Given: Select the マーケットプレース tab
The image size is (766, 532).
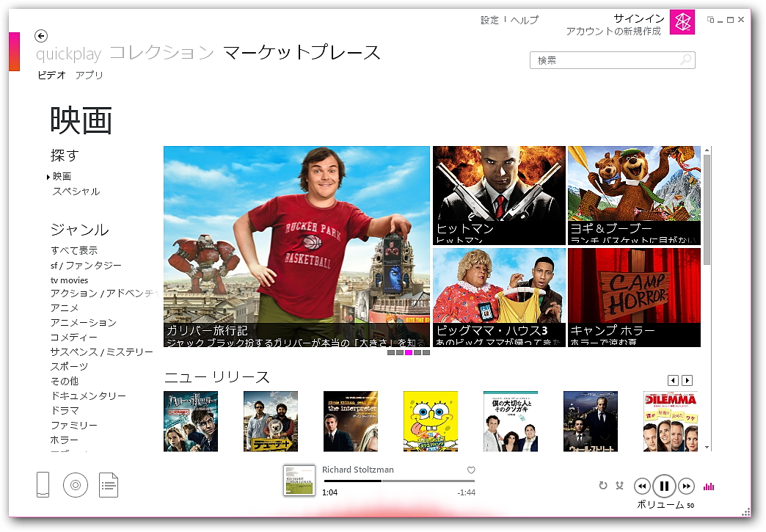Looking at the screenshot, I should tap(302, 52).
